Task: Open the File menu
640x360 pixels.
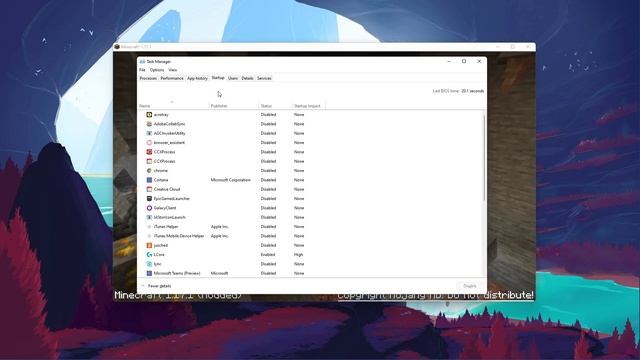Action: point(142,70)
